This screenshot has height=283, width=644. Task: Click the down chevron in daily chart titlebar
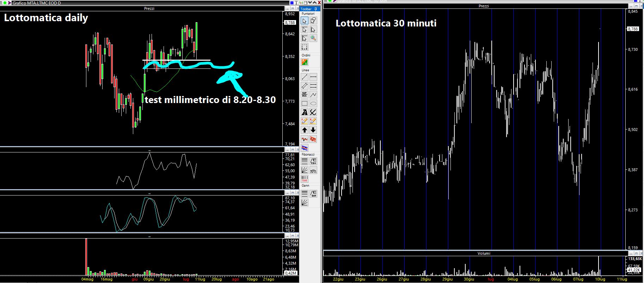tap(310, 2)
